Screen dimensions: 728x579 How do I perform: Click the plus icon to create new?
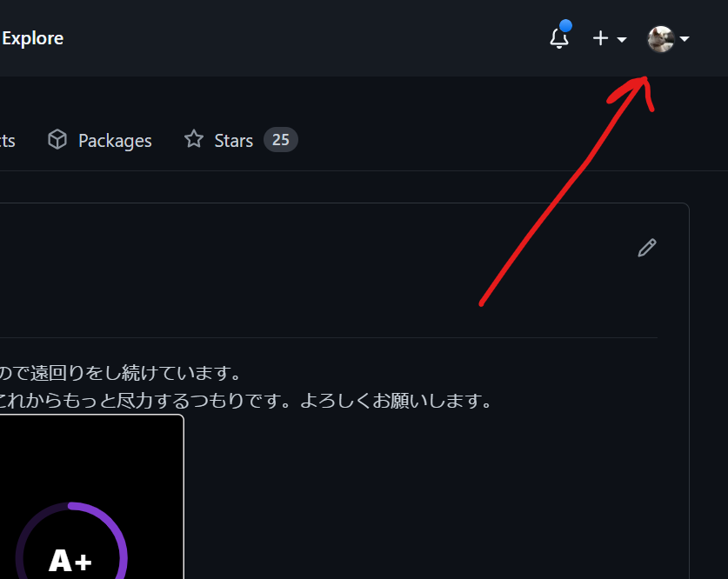click(599, 37)
